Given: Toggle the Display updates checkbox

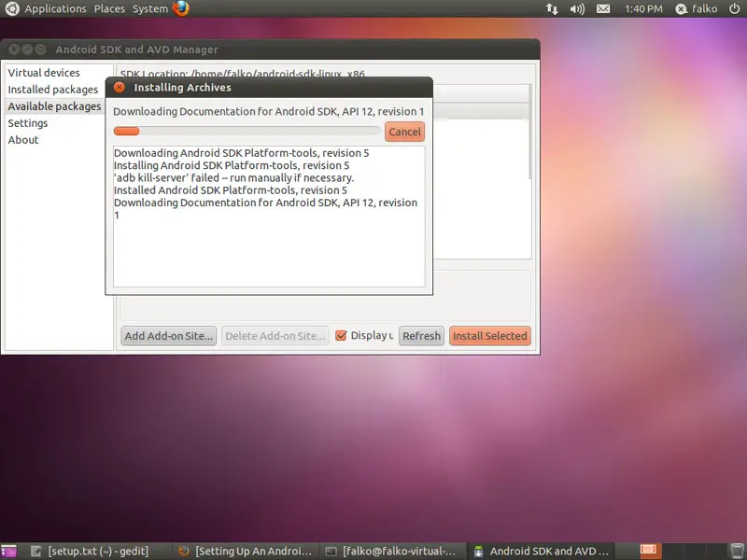Looking at the screenshot, I should [x=341, y=335].
